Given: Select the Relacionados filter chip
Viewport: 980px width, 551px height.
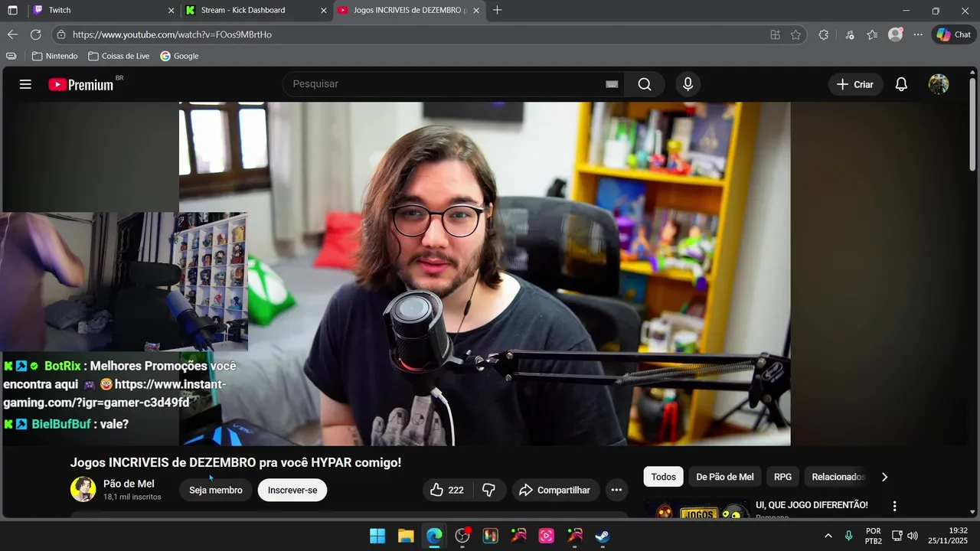Looking at the screenshot, I should pos(838,477).
